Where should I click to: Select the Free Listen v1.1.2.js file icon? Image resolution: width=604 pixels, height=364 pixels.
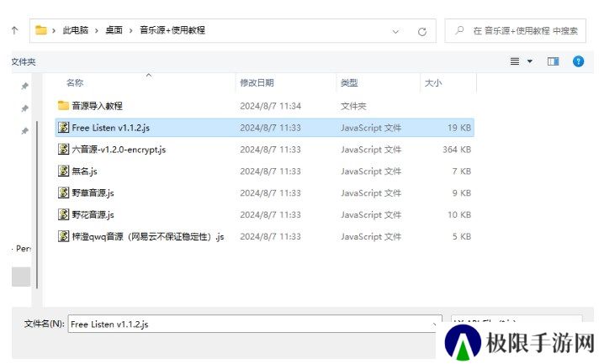click(x=64, y=128)
